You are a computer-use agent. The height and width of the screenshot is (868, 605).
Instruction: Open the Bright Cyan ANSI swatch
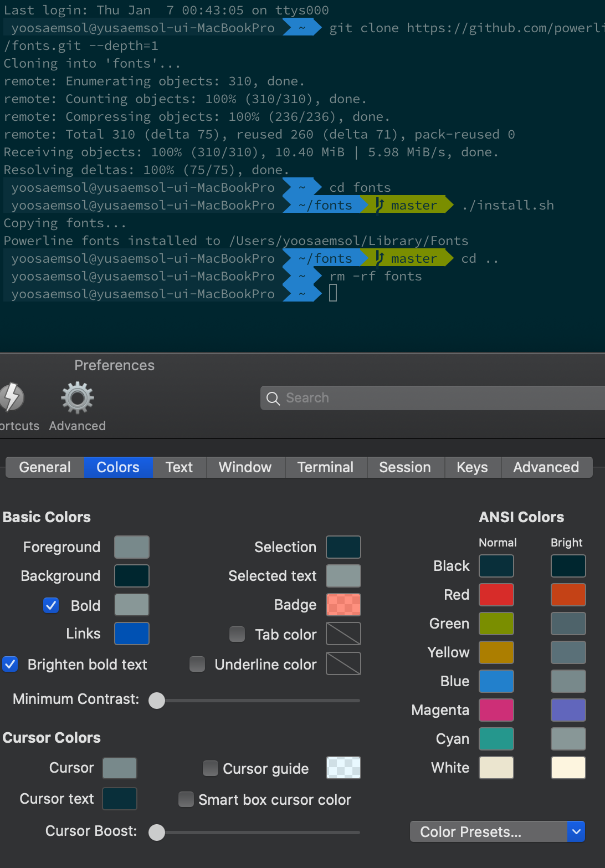[x=568, y=739]
